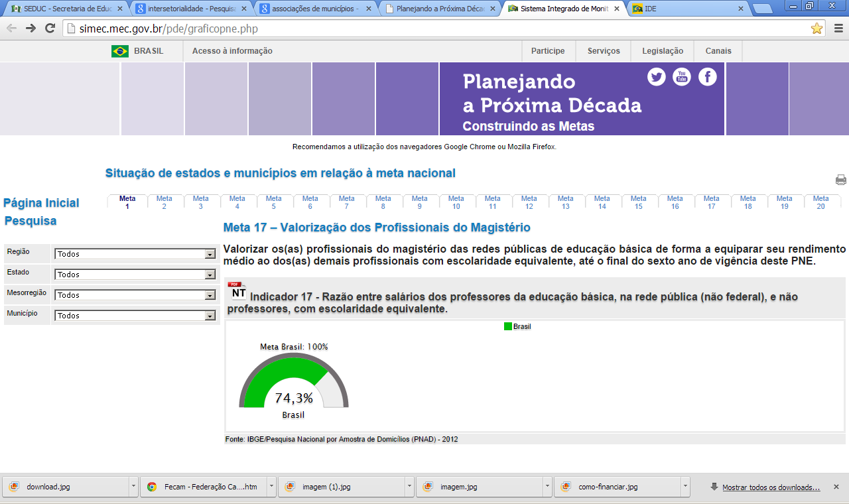Screen dimensions: 849x504
Task: Open imagem.jpg download item
Action: pyautogui.click(x=479, y=487)
